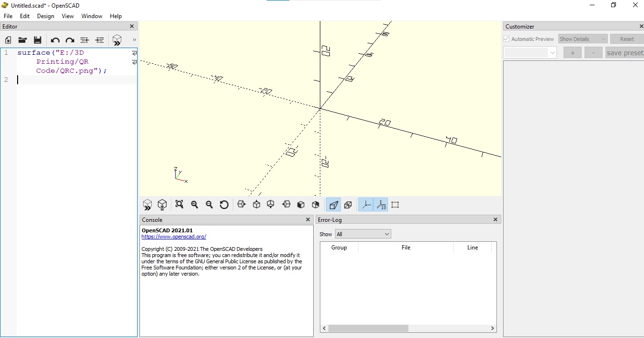This screenshot has height=338, width=644.
Task: Click the save preset button
Action: [x=624, y=52]
